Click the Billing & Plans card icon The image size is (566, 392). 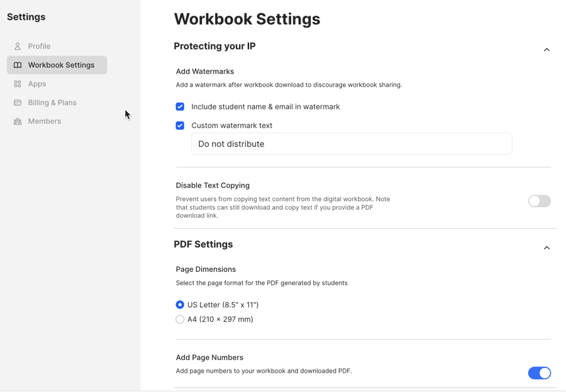(18, 103)
